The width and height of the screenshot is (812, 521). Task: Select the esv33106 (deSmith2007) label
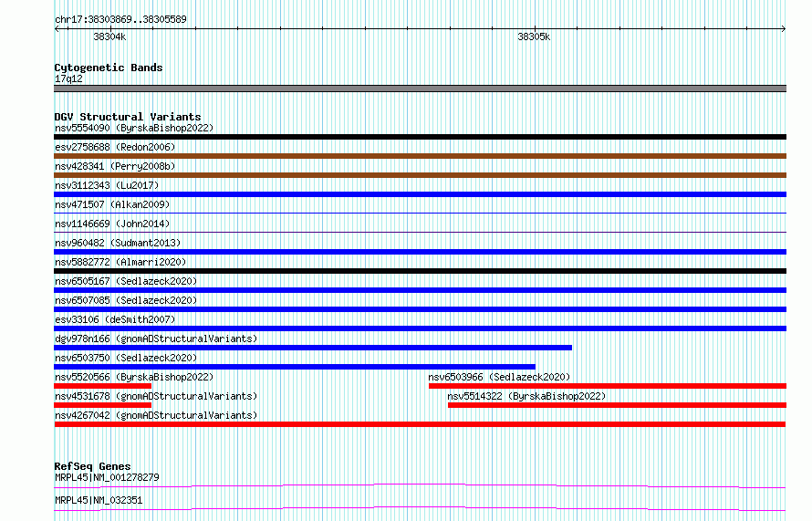(115, 319)
